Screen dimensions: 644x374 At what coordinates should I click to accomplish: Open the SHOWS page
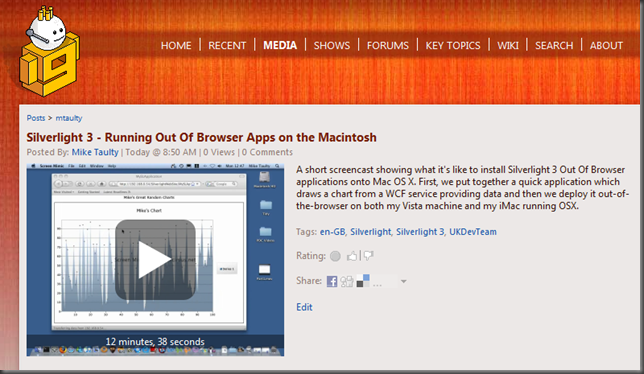tap(332, 45)
